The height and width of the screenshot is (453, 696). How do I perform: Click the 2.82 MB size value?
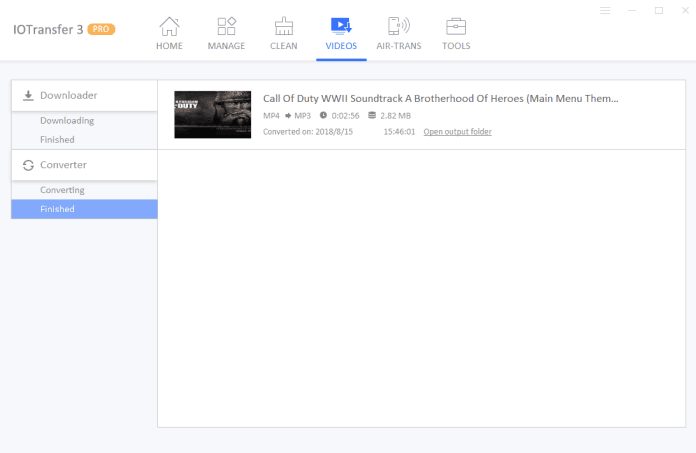pos(395,116)
